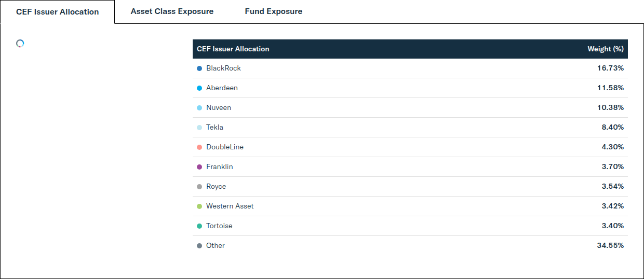The height and width of the screenshot is (279, 644).
Task: Click the 3.54% weight value
Action: 613,186
